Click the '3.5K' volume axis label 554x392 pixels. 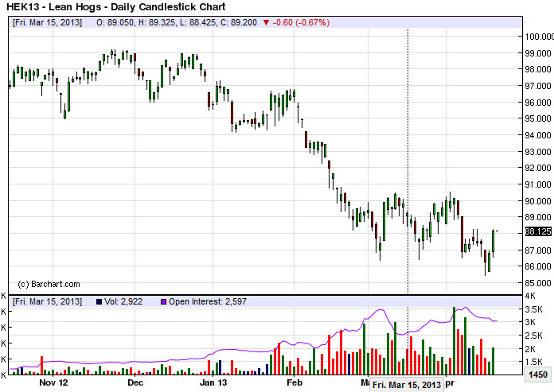click(x=534, y=309)
